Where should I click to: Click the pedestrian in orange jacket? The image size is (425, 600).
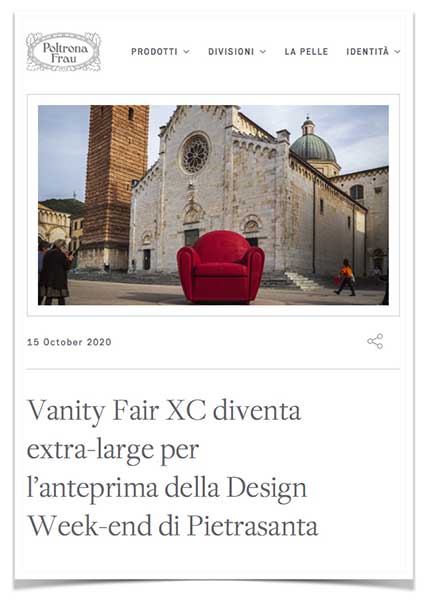347,277
